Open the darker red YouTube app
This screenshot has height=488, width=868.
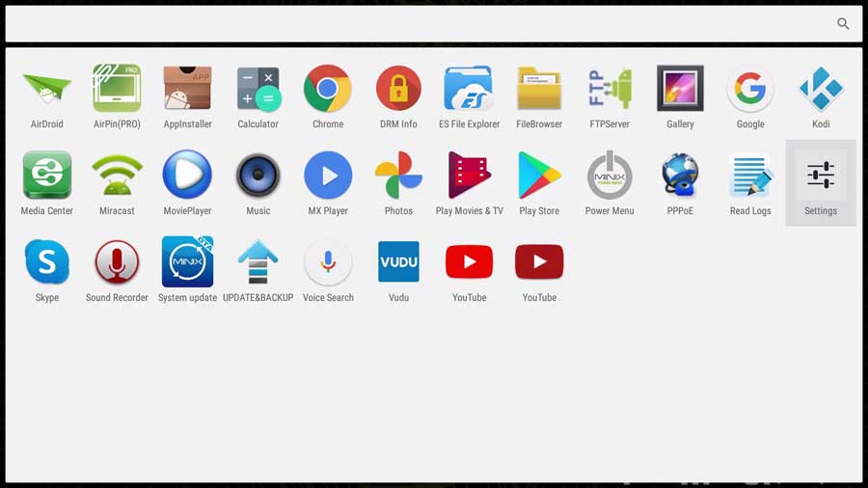pyautogui.click(x=539, y=261)
